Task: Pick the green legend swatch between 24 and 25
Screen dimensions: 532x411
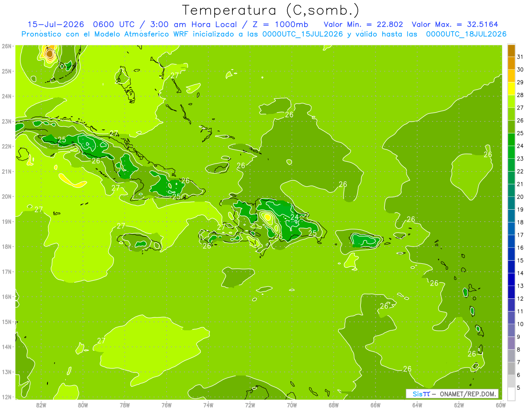Action: 511,139
